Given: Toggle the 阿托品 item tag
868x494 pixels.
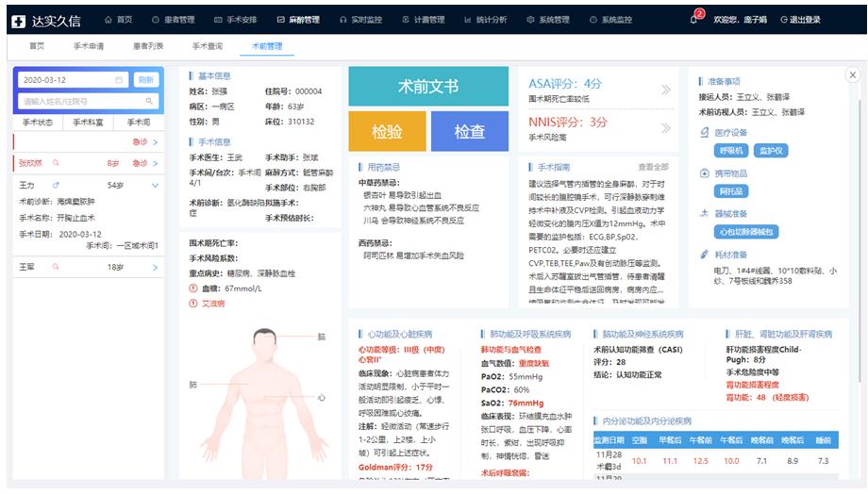Looking at the screenshot, I should pos(732,191).
